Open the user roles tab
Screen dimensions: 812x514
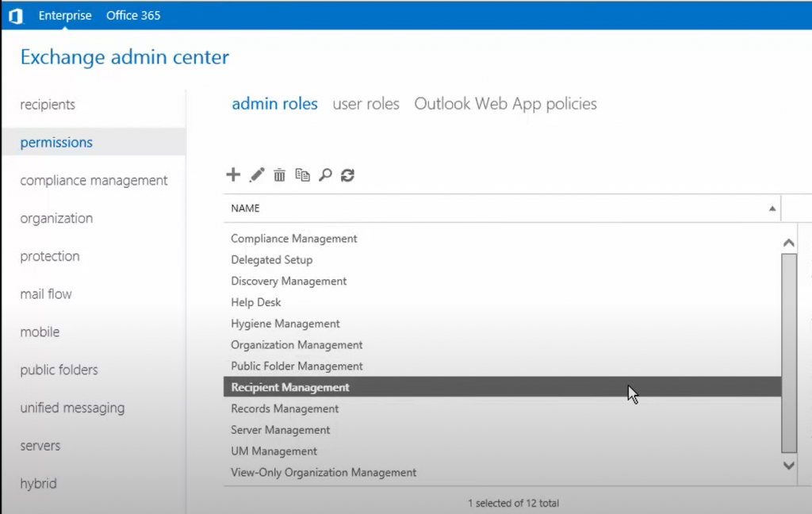tap(366, 104)
